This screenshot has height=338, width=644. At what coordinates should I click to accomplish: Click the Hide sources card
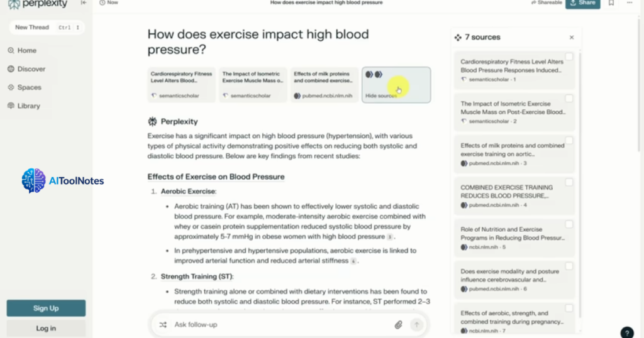point(396,85)
